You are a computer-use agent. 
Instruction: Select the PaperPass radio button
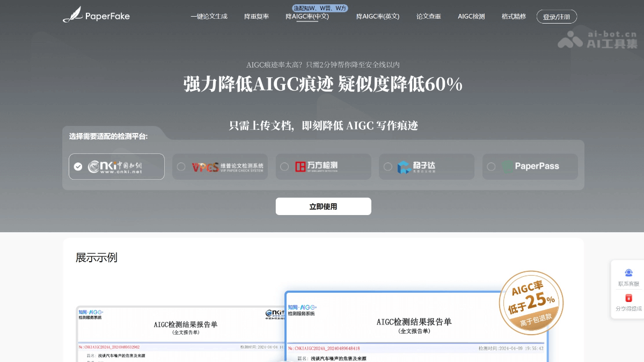pos(491,166)
